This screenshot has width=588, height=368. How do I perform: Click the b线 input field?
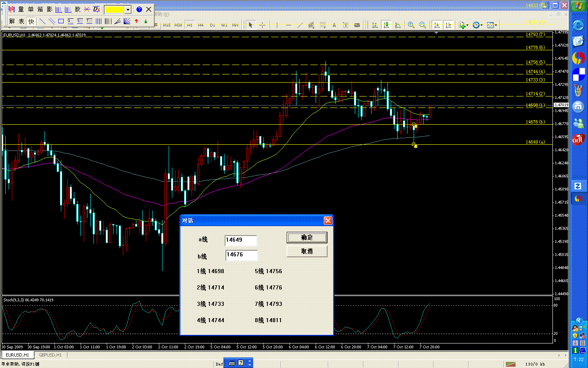tap(241, 255)
